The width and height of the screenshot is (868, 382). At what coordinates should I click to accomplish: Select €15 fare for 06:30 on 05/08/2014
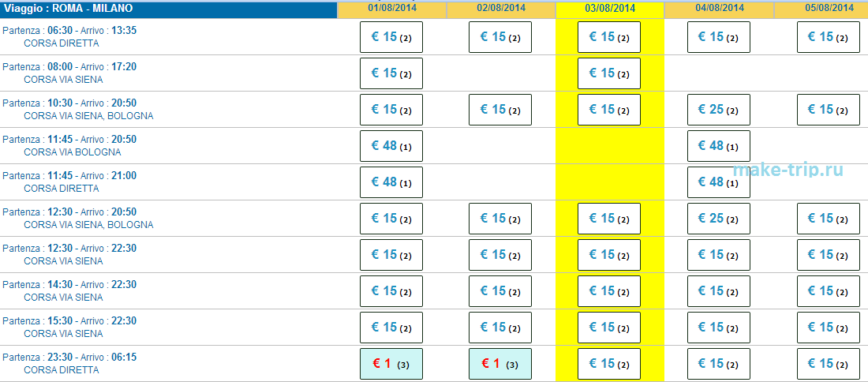click(829, 37)
